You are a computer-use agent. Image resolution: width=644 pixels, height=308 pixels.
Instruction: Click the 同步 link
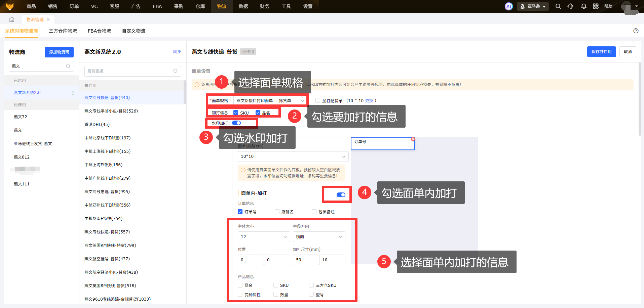click(x=177, y=52)
